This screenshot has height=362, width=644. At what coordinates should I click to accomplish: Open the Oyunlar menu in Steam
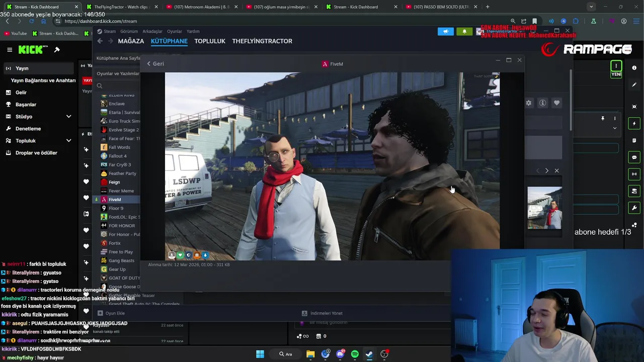pyautogui.click(x=175, y=31)
